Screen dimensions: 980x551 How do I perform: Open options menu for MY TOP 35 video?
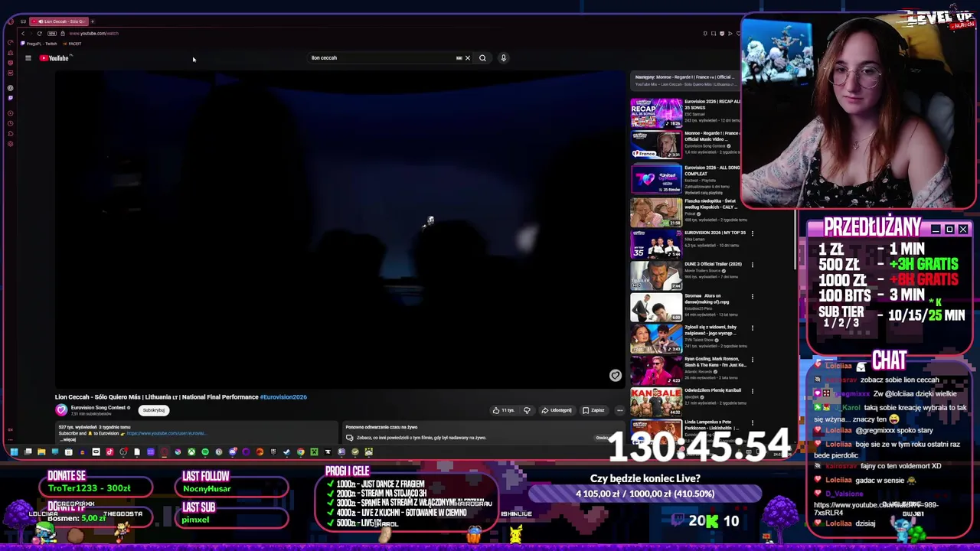click(x=752, y=233)
